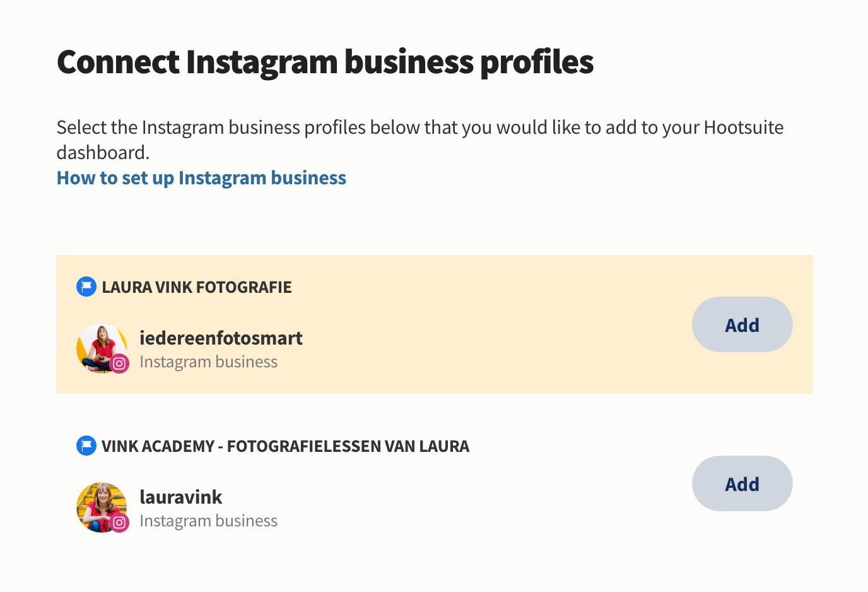Click the Connect Instagram business profiles title
Viewport: 868px width, 592px height.
coord(325,61)
